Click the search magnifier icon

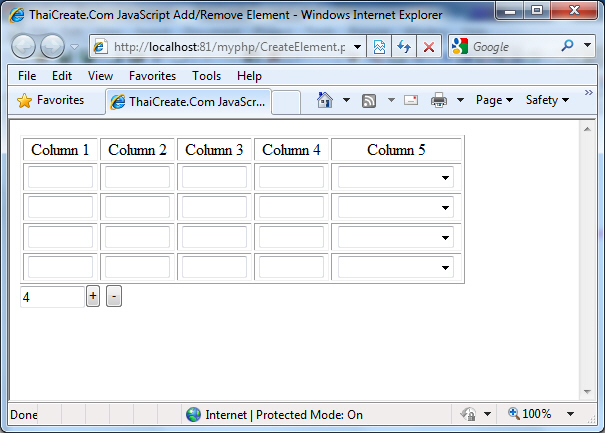567,46
